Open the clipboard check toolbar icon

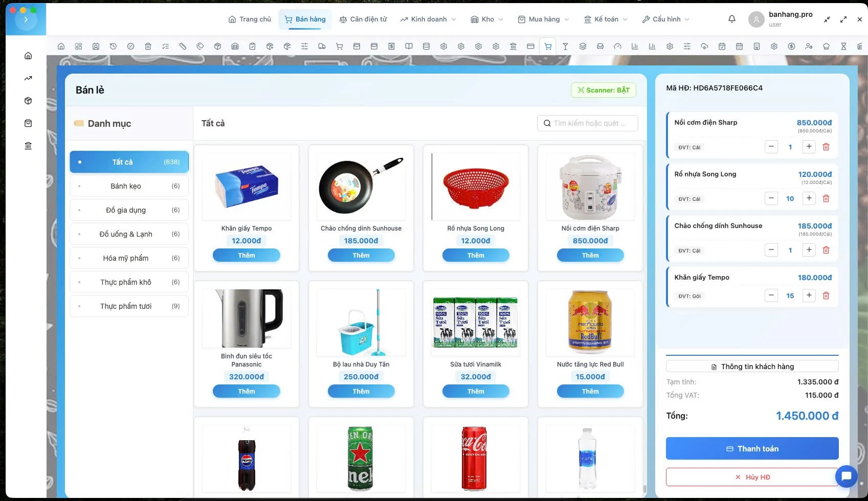pyautogui.click(x=252, y=46)
